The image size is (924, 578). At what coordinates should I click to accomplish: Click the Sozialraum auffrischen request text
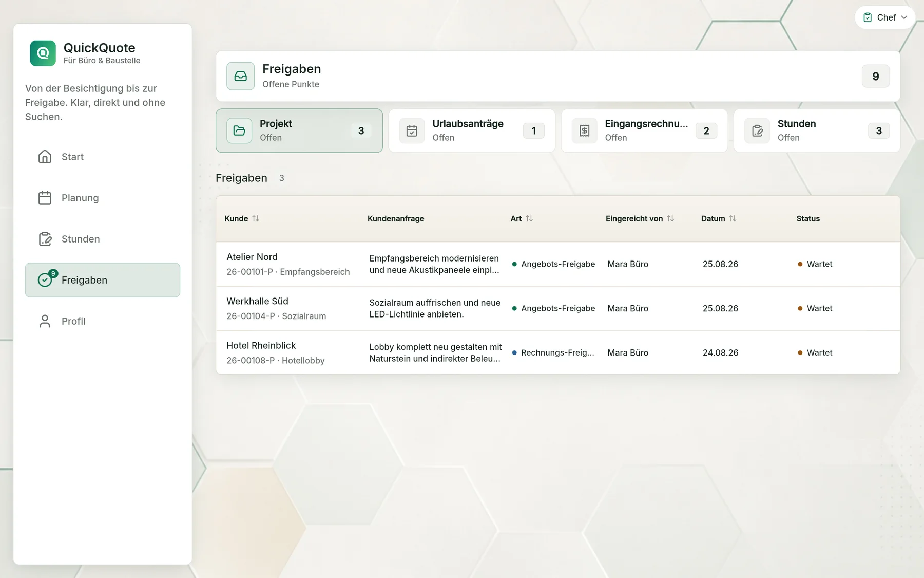tap(435, 308)
